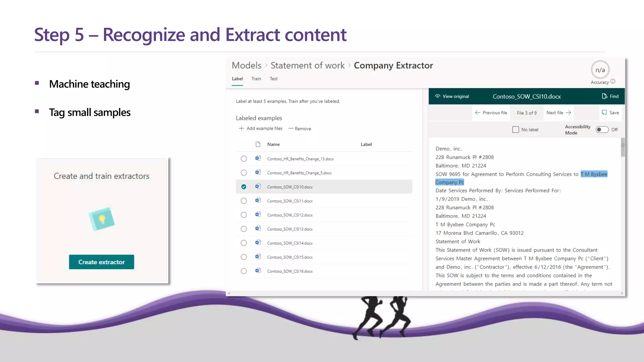644x362 pixels.
Task: Select radio for Contoso_SOW_CSI16.docx
Action: click(x=244, y=271)
